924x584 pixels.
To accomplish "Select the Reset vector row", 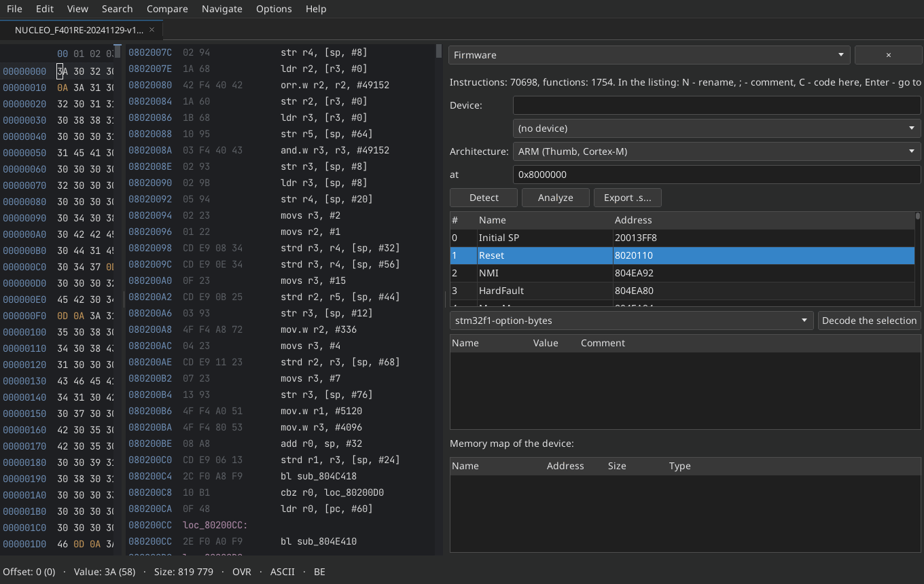I will pos(682,255).
